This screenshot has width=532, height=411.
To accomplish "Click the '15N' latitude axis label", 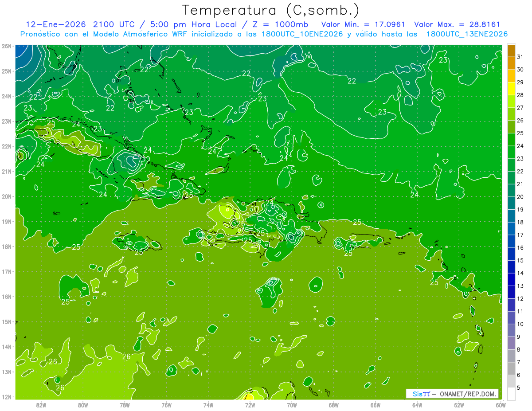I will coord(6,321).
